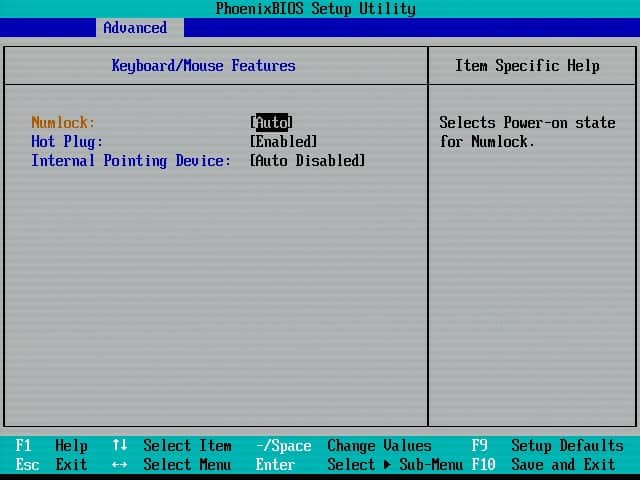
Task: Click the F9 Setup Defaults hint
Action: [x=547, y=445]
